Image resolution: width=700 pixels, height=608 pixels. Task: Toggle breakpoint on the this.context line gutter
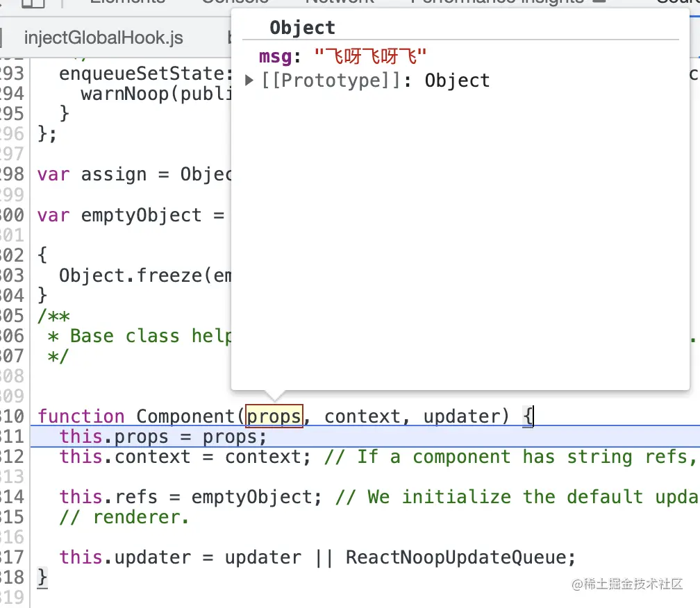point(12,457)
